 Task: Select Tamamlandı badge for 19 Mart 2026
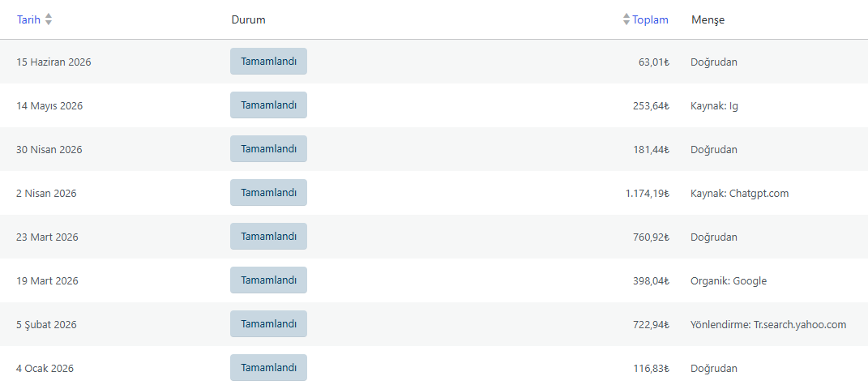268,280
